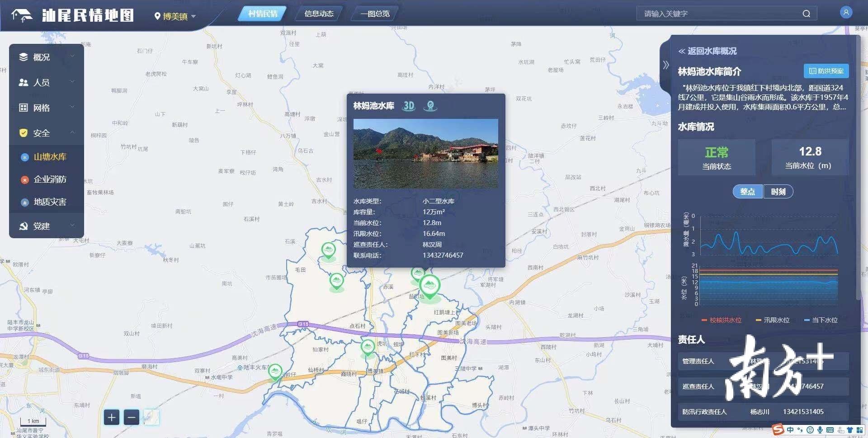Screen dimensions: 868x438
Task: Click the 12万m² capacity value
Action: click(x=434, y=212)
